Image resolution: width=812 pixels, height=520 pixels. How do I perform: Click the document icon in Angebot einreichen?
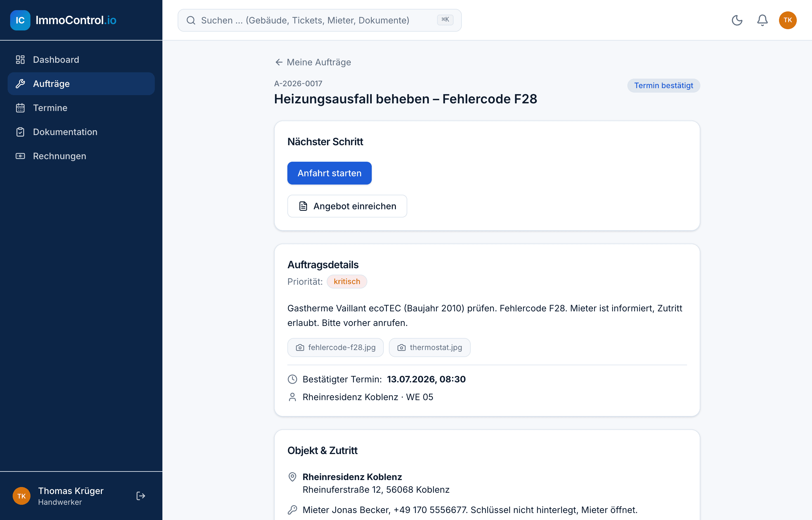pos(303,206)
